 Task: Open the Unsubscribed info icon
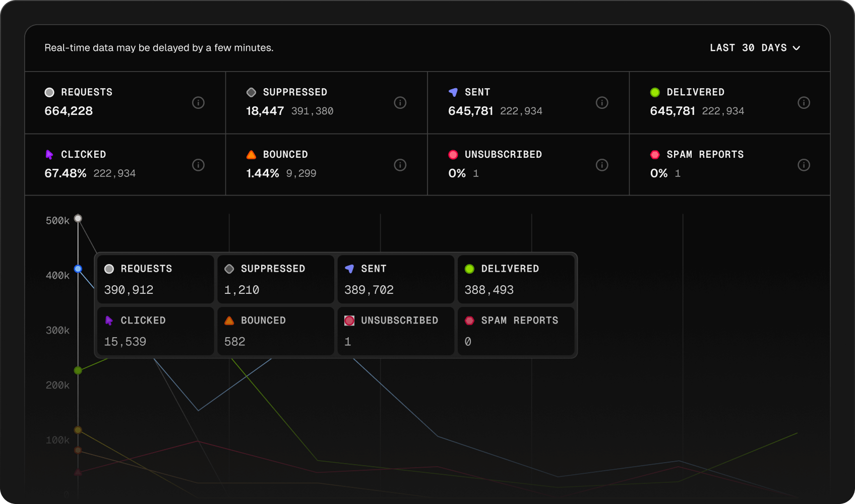pyautogui.click(x=602, y=165)
